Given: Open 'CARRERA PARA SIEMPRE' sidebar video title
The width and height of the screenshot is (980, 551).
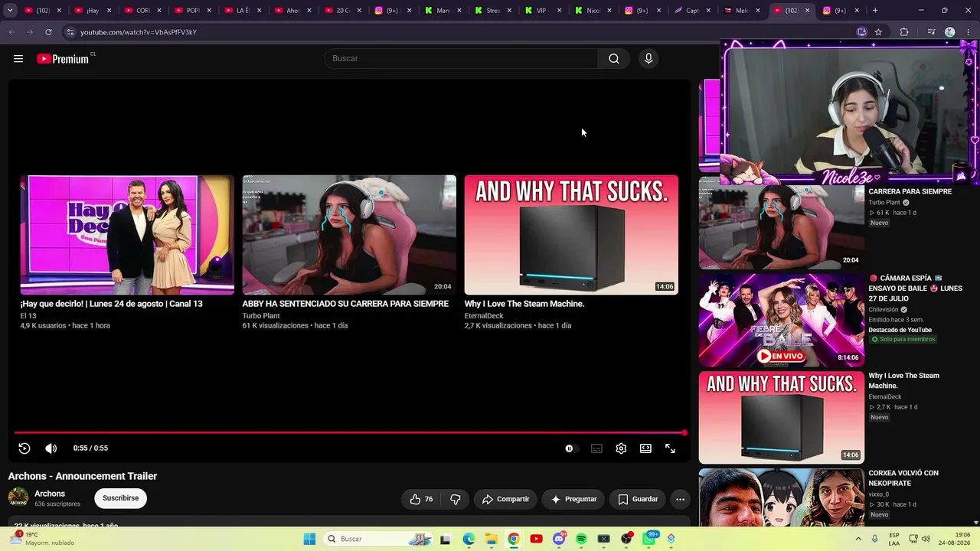Looking at the screenshot, I should tap(910, 191).
